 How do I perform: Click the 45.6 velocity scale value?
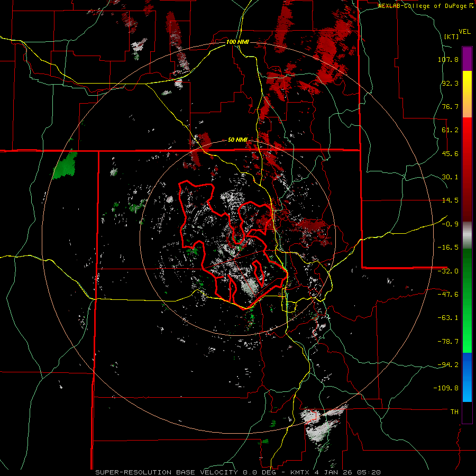point(450,153)
